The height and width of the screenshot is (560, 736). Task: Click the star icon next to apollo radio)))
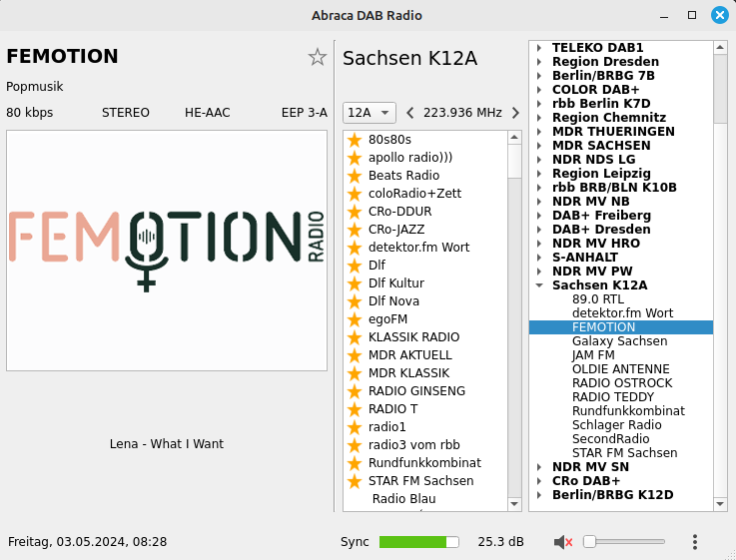[x=355, y=158]
